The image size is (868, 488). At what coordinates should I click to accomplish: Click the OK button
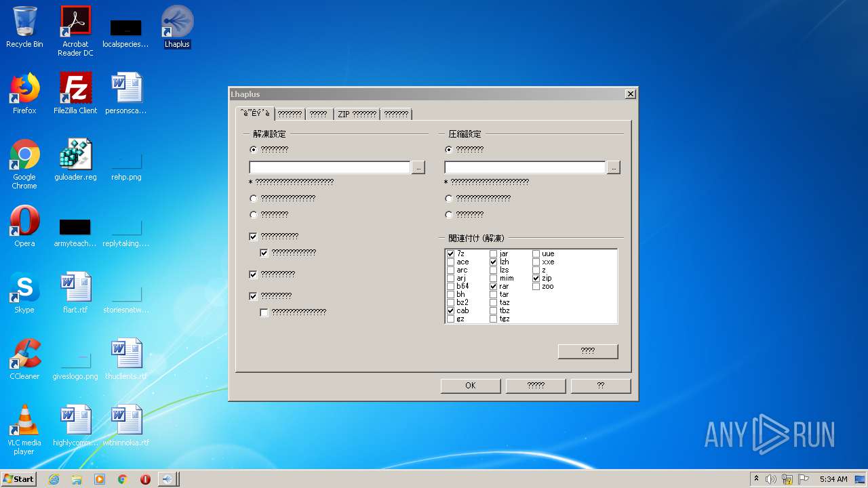point(471,386)
